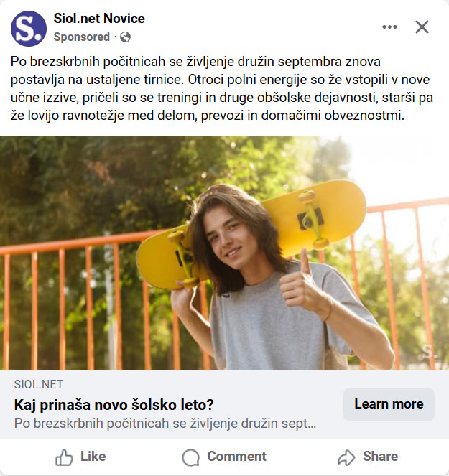Viewport: 449px width, 476px height.
Task: Select the Comment button text
Action: (236, 457)
